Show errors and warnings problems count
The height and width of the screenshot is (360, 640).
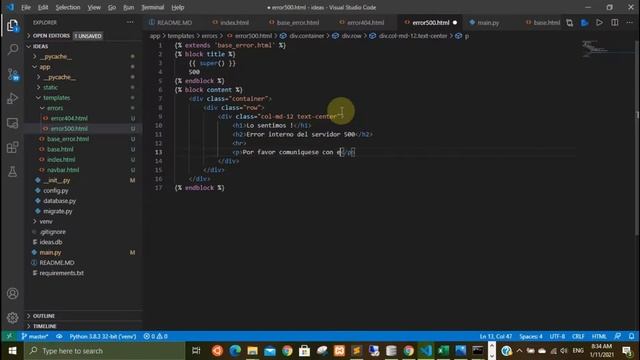155,336
